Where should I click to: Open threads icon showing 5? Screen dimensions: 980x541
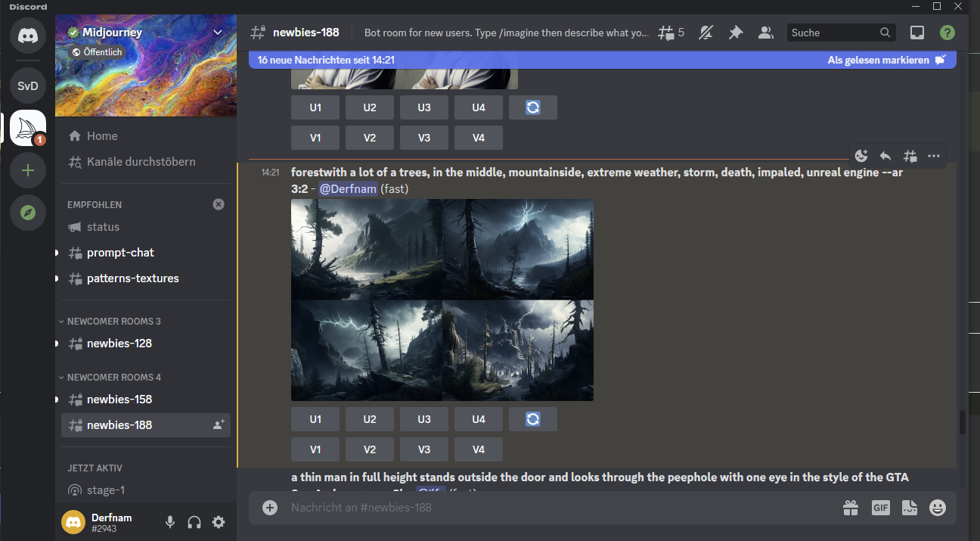[x=671, y=33]
